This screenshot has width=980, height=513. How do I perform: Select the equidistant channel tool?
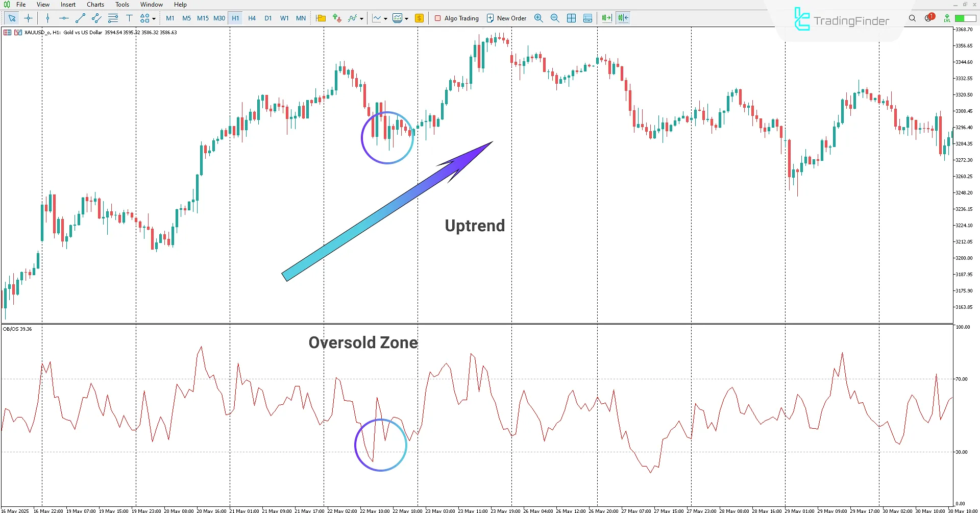(96, 18)
